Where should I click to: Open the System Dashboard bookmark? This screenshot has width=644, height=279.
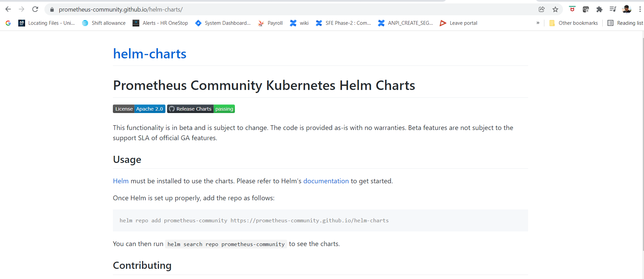[x=223, y=23]
